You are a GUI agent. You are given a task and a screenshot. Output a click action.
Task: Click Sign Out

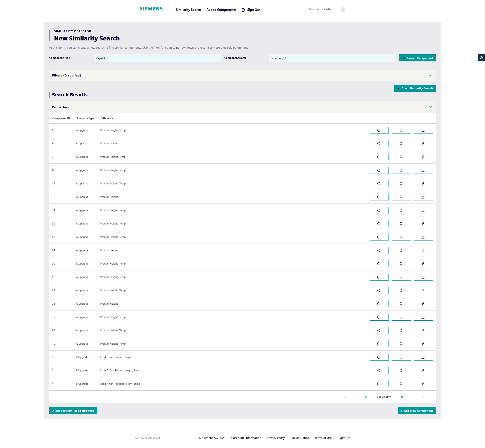tap(251, 10)
